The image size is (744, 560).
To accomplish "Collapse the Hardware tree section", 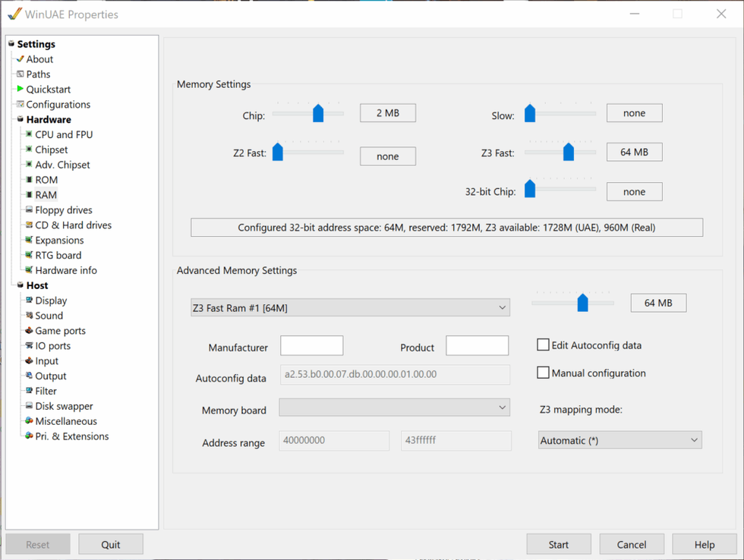I will [x=20, y=119].
